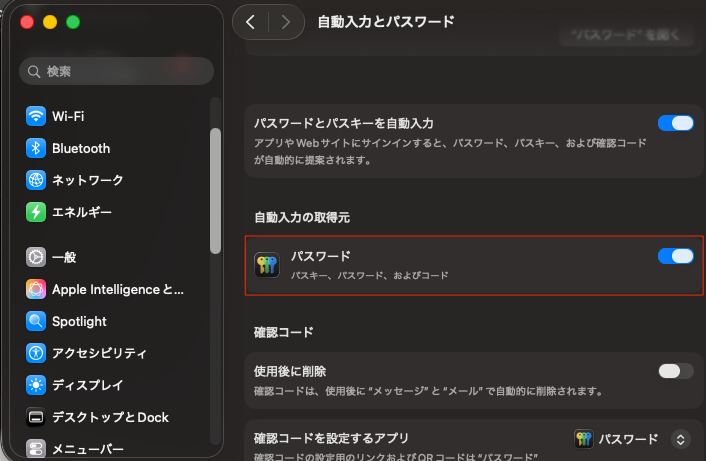Click the green zoom window button
The image size is (706, 461).
pos(73,22)
